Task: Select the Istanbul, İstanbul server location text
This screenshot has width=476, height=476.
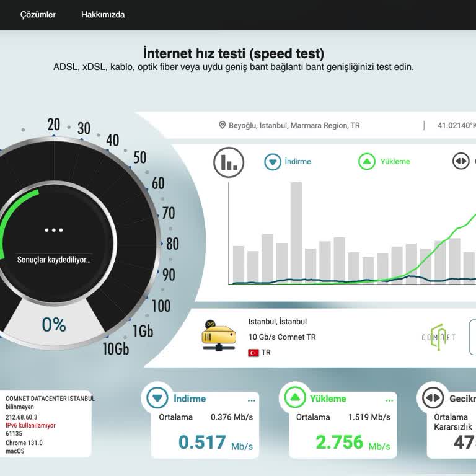Action: (x=278, y=322)
